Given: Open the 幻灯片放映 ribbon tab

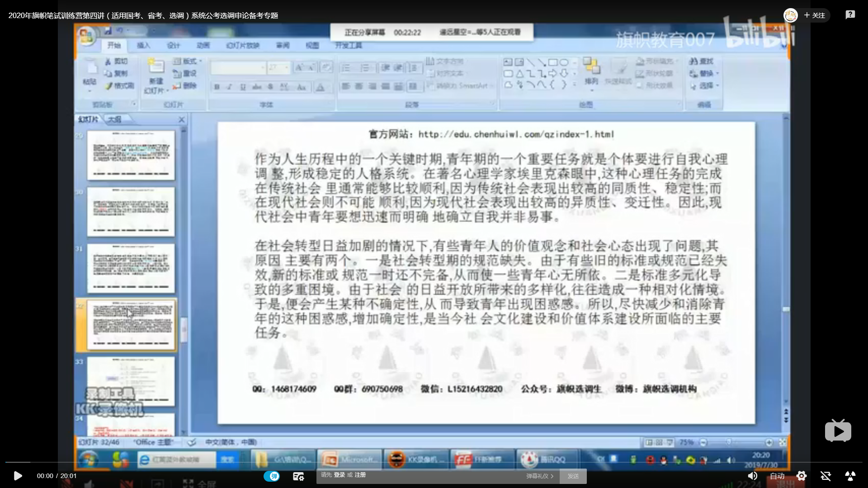Looking at the screenshot, I should pos(243,45).
